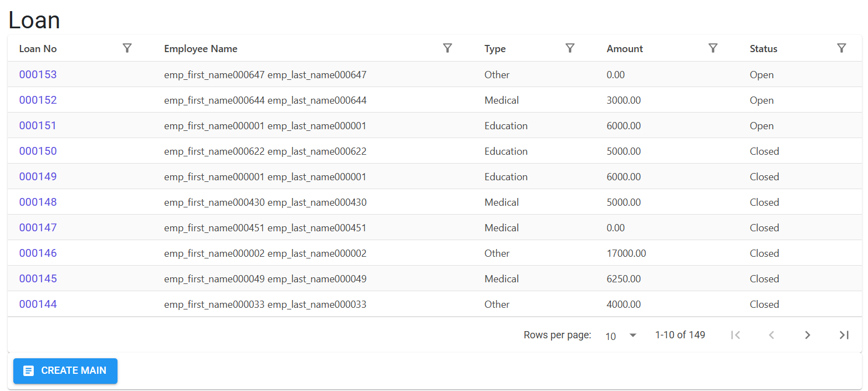This screenshot has width=868, height=391.
Task: Click the Type column filter icon
Action: [570, 48]
